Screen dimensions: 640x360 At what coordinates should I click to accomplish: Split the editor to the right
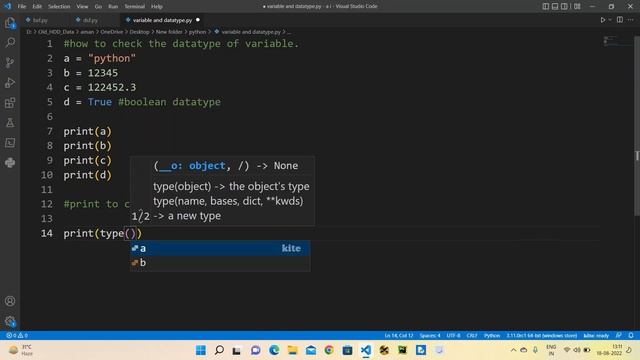click(620, 20)
